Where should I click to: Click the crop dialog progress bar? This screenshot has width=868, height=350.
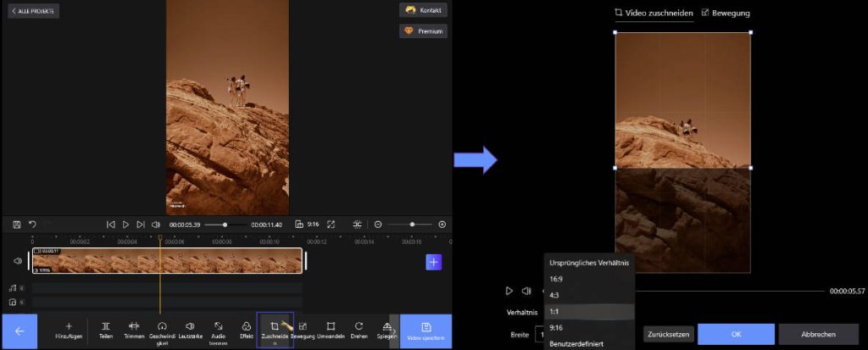point(730,291)
